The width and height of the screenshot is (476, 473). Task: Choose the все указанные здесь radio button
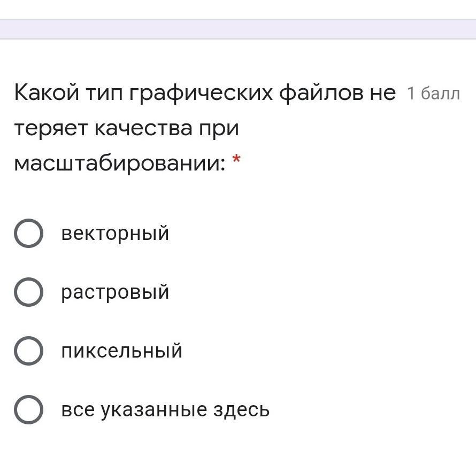pyautogui.click(x=28, y=410)
